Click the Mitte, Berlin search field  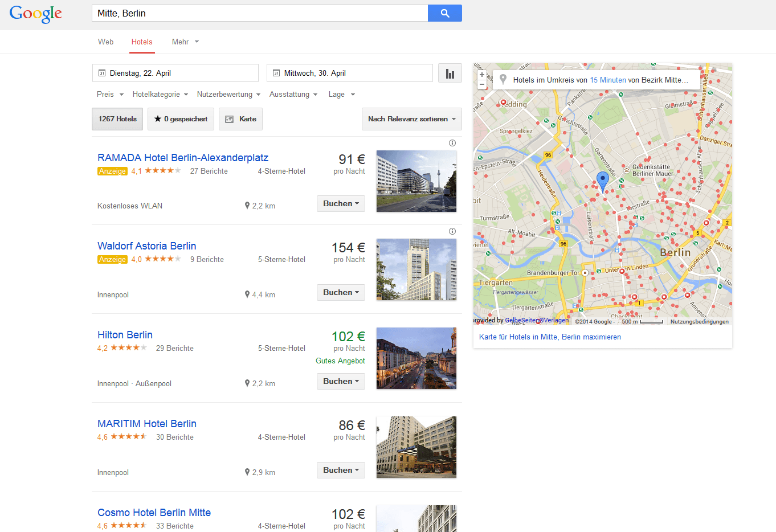(x=260, y=13)
